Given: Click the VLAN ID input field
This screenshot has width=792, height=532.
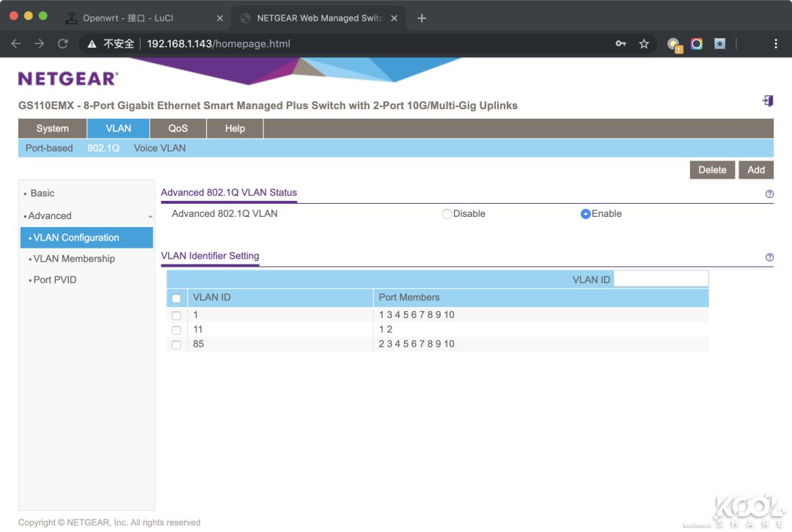Looking at the screenshot, I should click(x=661, y=279).
